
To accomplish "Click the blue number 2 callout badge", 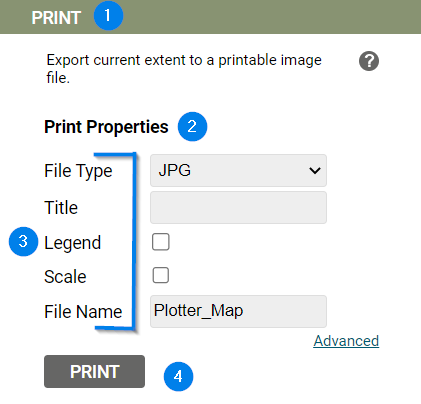I will click(192, 127).
